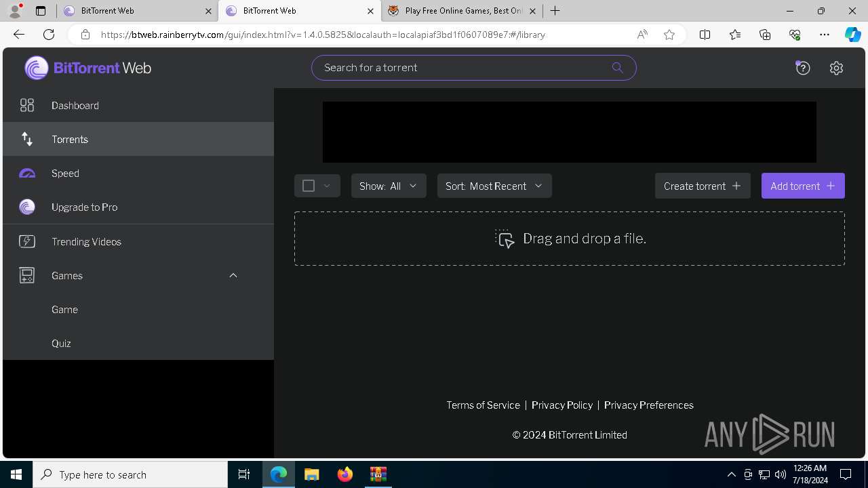Click the Games console icon in the sidebar
This screenshot has height=488, width=868.
pyautogui.click(x=27, y=276)
